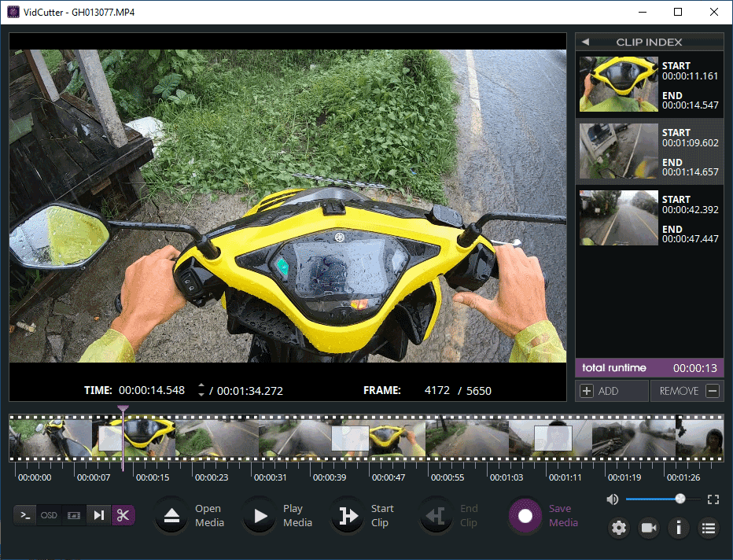Screen dimensions: 733x560
Task: Click the Save Media record icon
Action: coord(525,516)
